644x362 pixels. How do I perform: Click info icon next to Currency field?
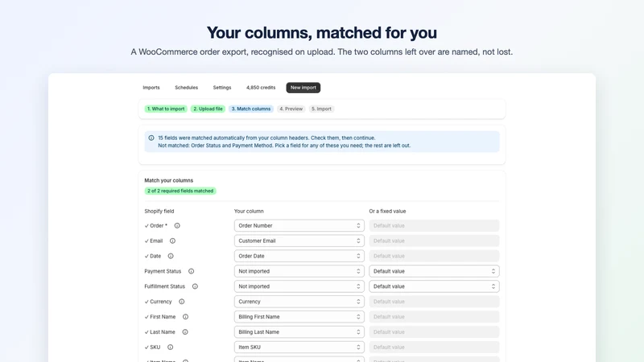[x=182, y=302]
